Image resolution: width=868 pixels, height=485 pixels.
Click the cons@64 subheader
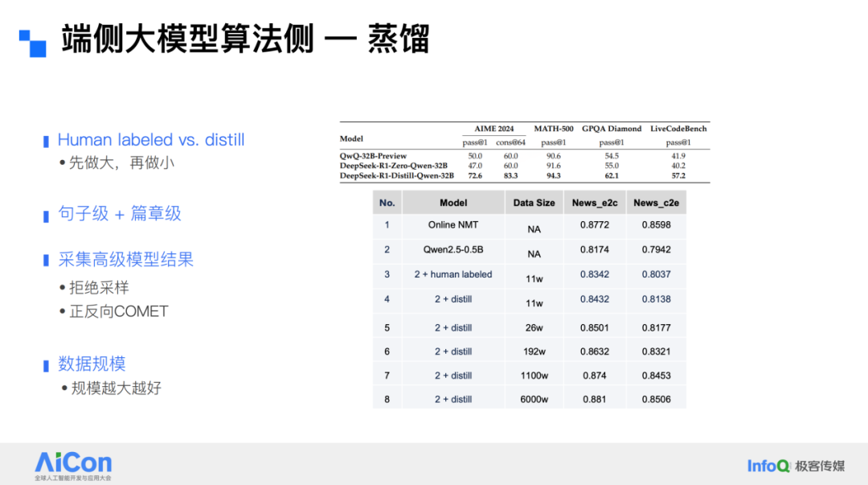click(x=510, y=142)
